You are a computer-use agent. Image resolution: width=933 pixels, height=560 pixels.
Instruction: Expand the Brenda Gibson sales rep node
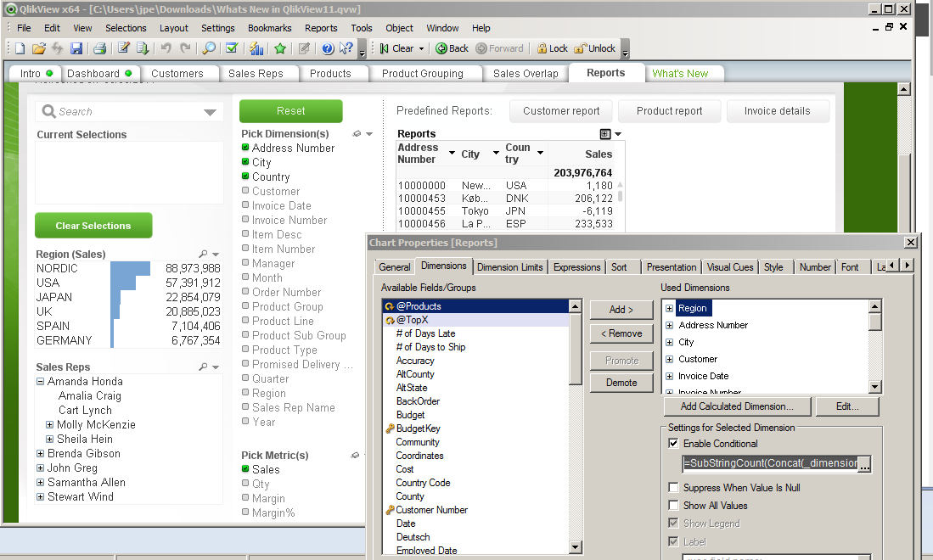pos(41,454)
